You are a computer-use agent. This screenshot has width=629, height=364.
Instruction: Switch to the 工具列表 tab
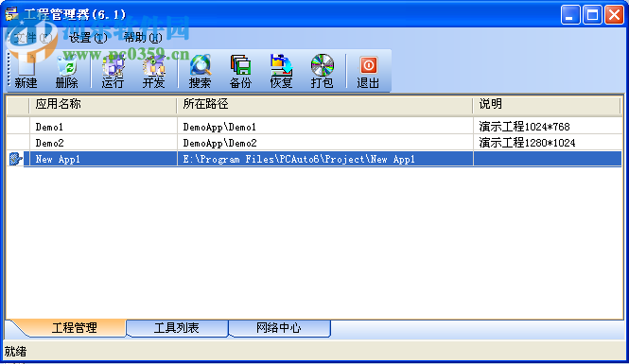tap(177, 328)
